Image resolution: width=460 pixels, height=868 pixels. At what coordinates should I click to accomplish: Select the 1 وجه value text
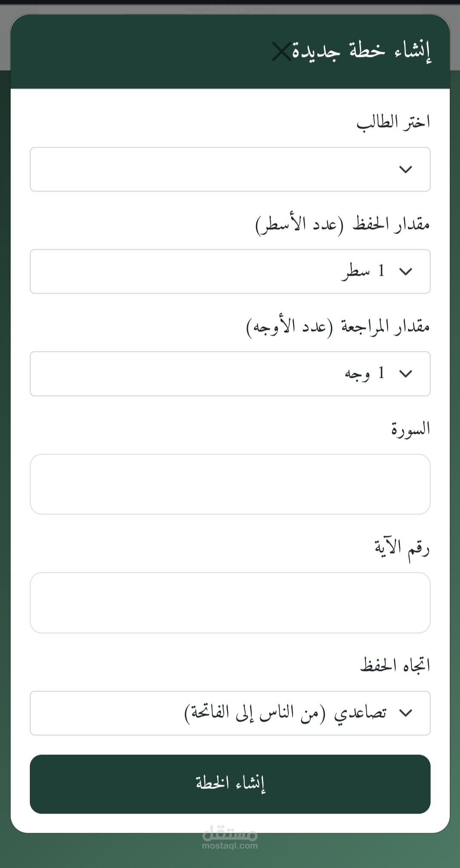click(365, 374)
